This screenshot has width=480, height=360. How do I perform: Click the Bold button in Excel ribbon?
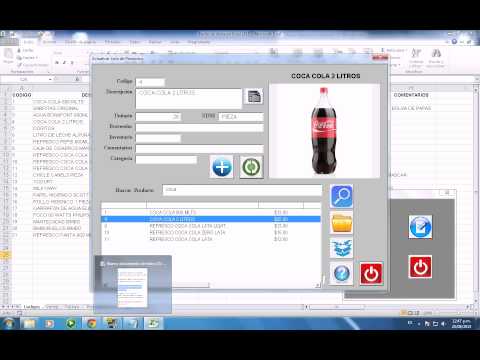(57, 63)
